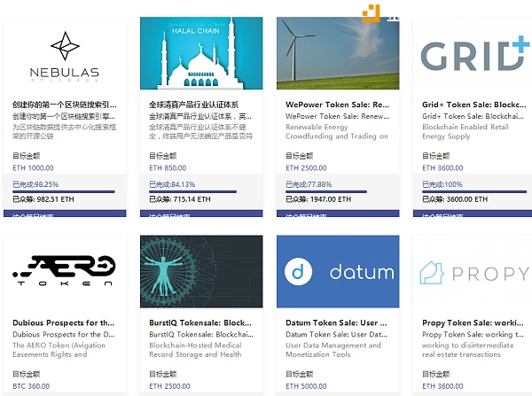Click the subtitle Grid+ Token Sale: Blockchai...
The height and width of the screenshot is (396, 532).
coord(473,116)
